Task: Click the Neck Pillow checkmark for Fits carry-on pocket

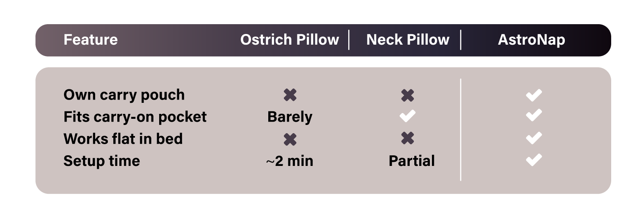Action: (x=408, y=116)
